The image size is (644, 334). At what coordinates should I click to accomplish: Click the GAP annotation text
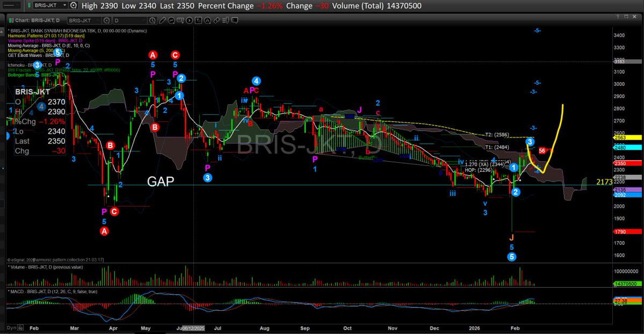161,181
